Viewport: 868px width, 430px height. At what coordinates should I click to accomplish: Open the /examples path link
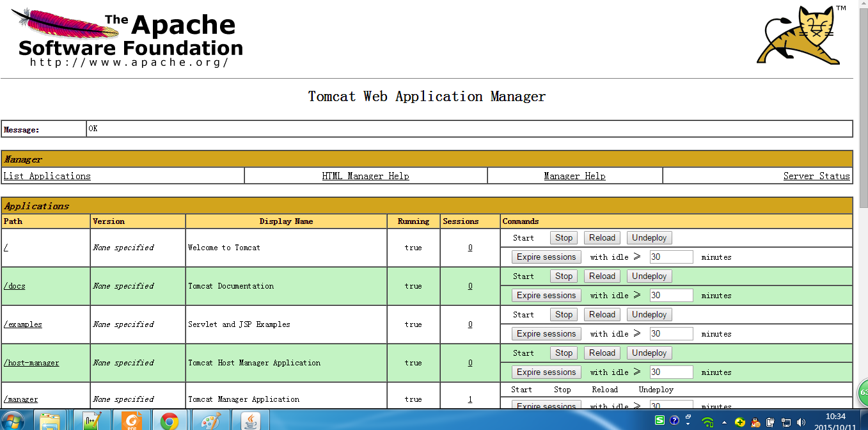click(23, 324)
